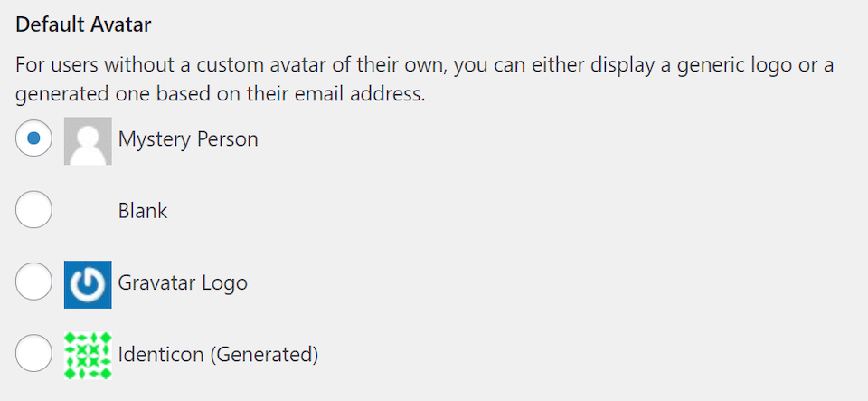Choose the Blank avatar radio button

click(x=34, y=212)
